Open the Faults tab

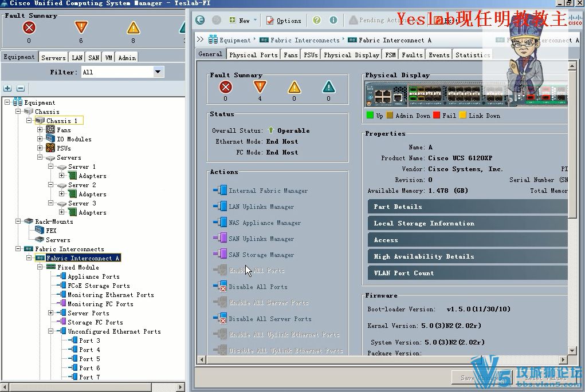tap(412, 55)
